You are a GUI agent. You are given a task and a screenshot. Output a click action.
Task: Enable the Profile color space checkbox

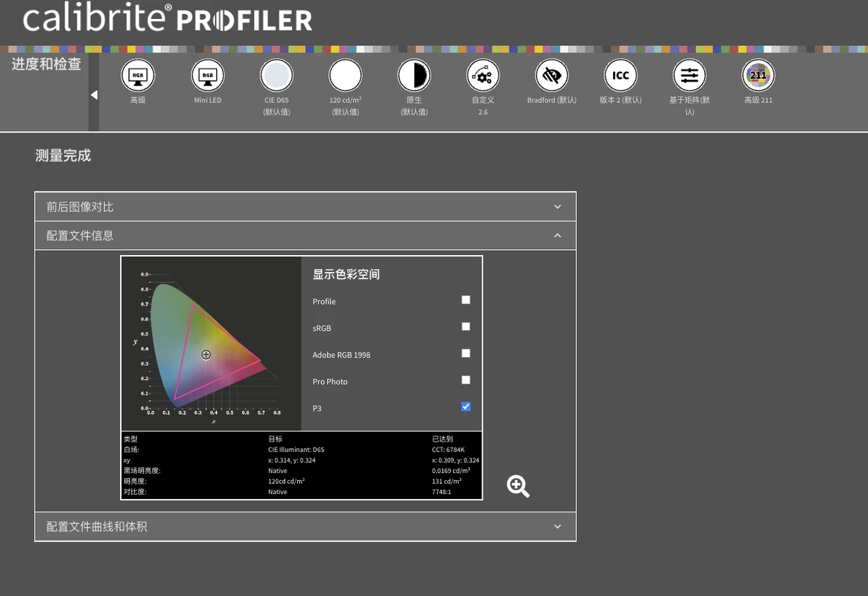point(466,299)
